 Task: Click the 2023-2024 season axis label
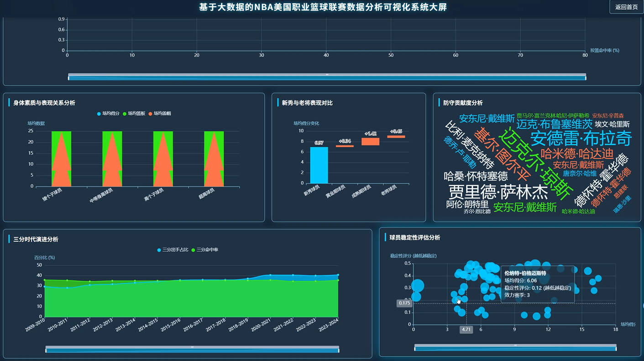(x=329, y=325)
